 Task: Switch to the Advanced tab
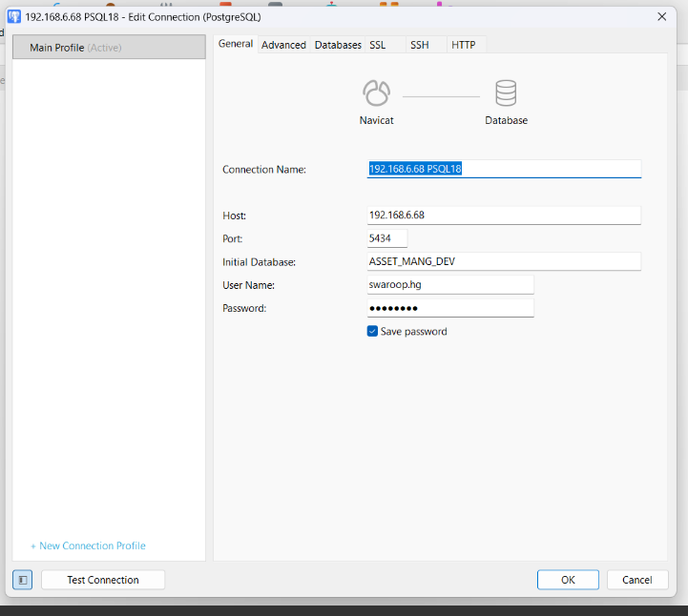(x=283, y=45)
